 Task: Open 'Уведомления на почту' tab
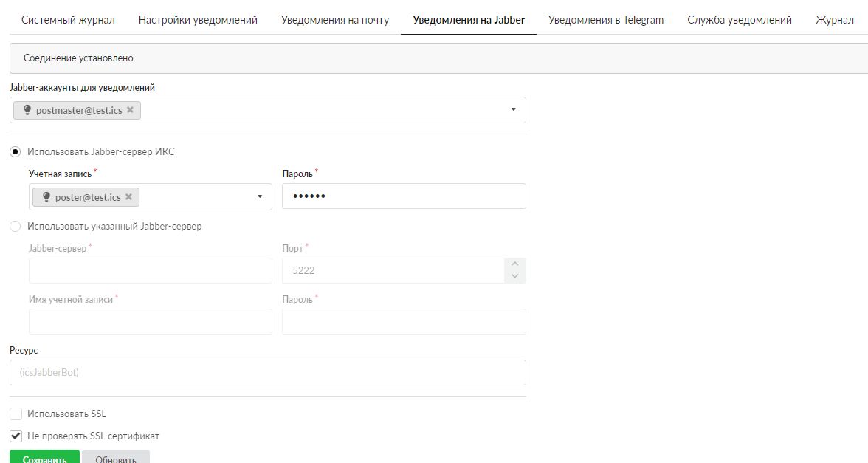click(334, 20)
